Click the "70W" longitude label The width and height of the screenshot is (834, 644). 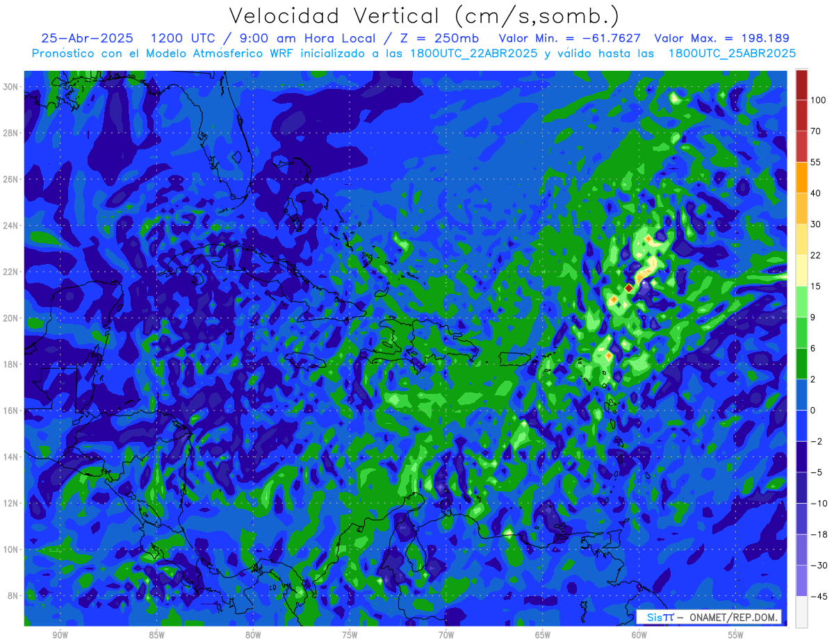click(x=446, y=636)
